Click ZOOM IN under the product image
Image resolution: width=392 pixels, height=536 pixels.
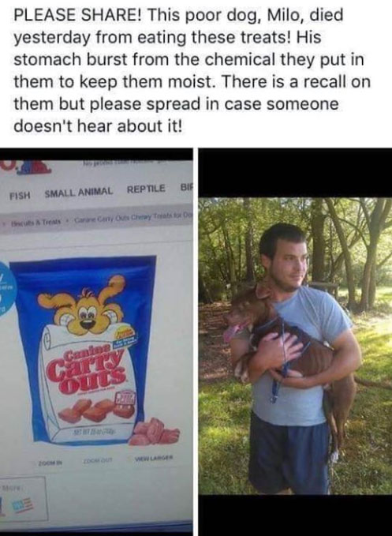[51, 463]
